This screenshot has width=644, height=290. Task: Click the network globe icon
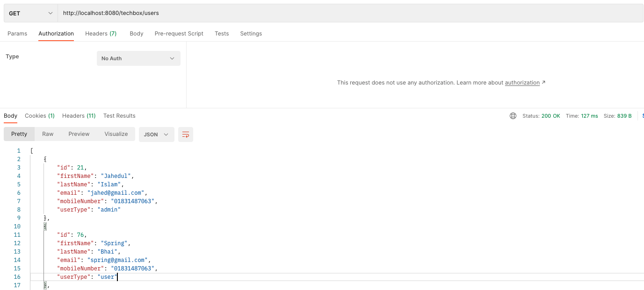point(513,116)
